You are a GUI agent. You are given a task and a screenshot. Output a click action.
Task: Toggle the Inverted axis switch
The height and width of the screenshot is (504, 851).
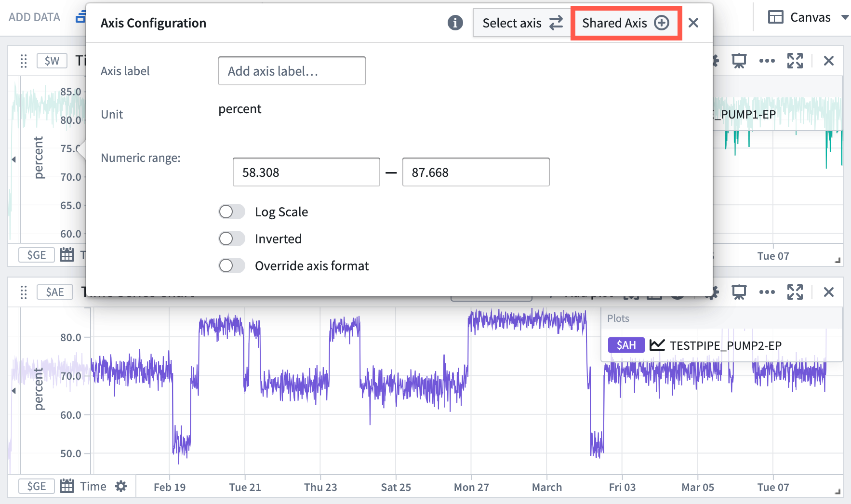(232, 239)
